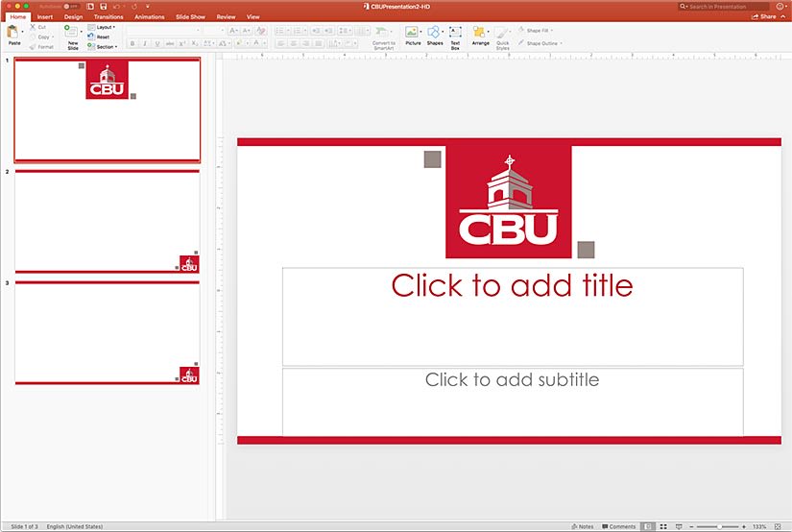This screenshot has width=792, height=532.
Task: Click the zoom slider handle
Action: tap(719, 526)
